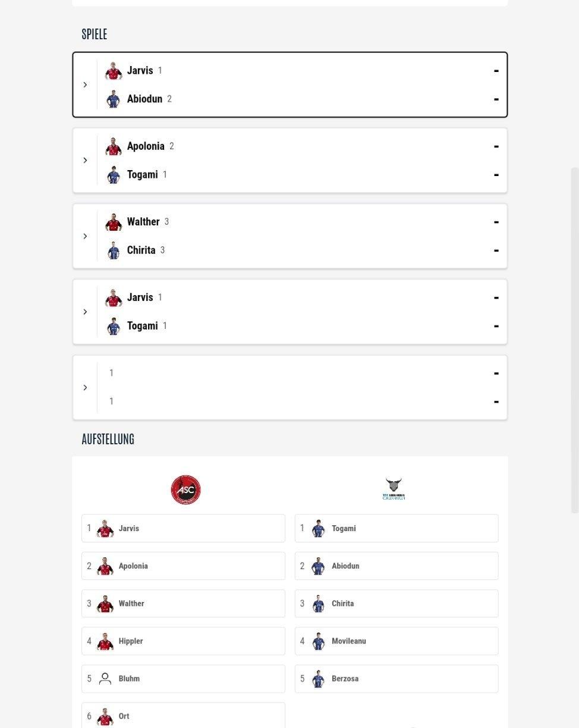
Task: Click the bull head team logo
Action: 394,489
